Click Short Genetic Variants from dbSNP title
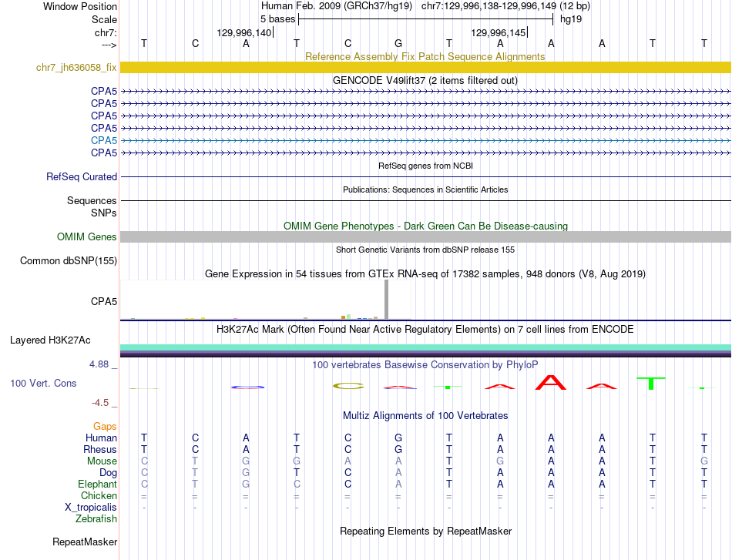This screenshot has width=732, height=560. click(x=425, y=250)
